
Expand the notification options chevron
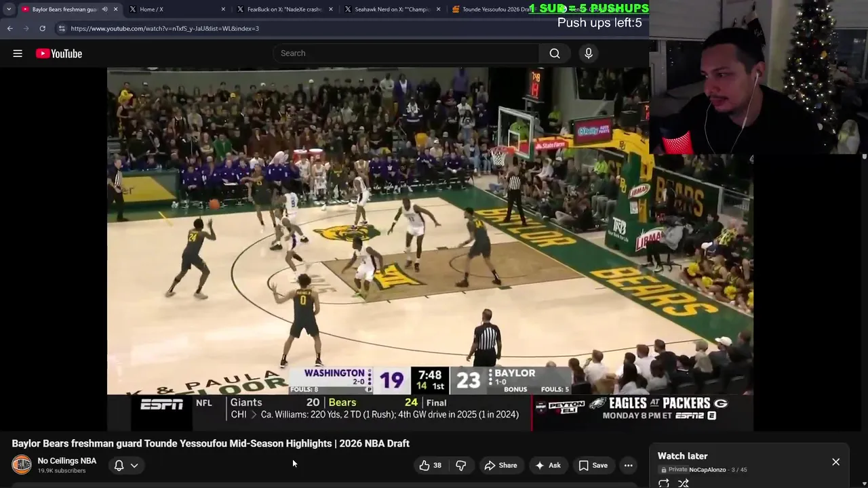134,465
